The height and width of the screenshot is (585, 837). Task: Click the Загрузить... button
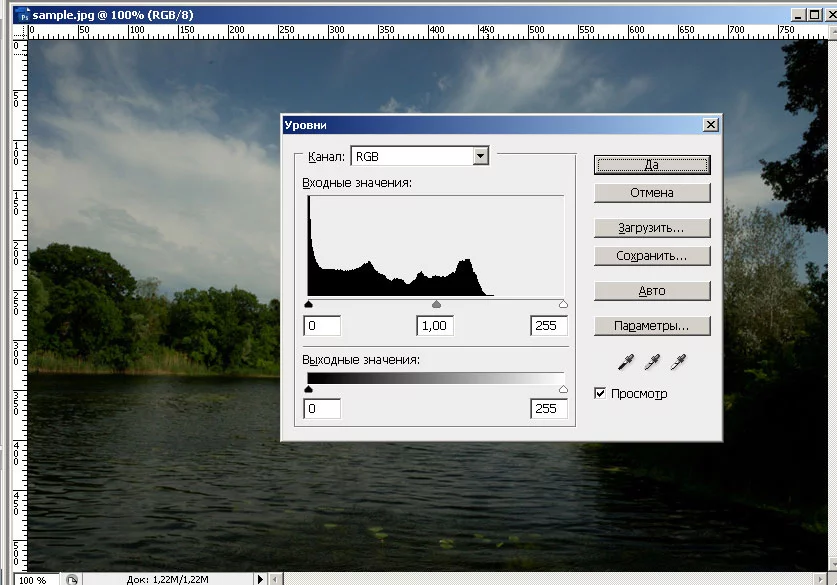click(652, 228)
